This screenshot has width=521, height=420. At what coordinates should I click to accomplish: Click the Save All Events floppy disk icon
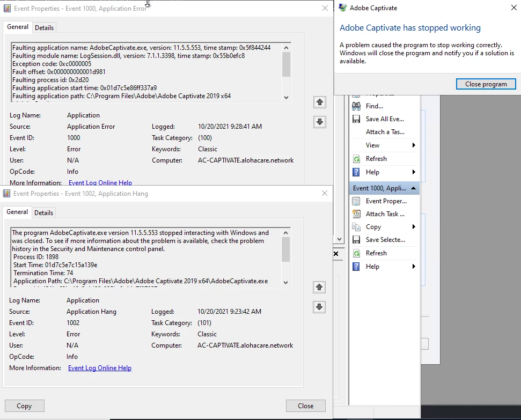[x=356, y=119]
